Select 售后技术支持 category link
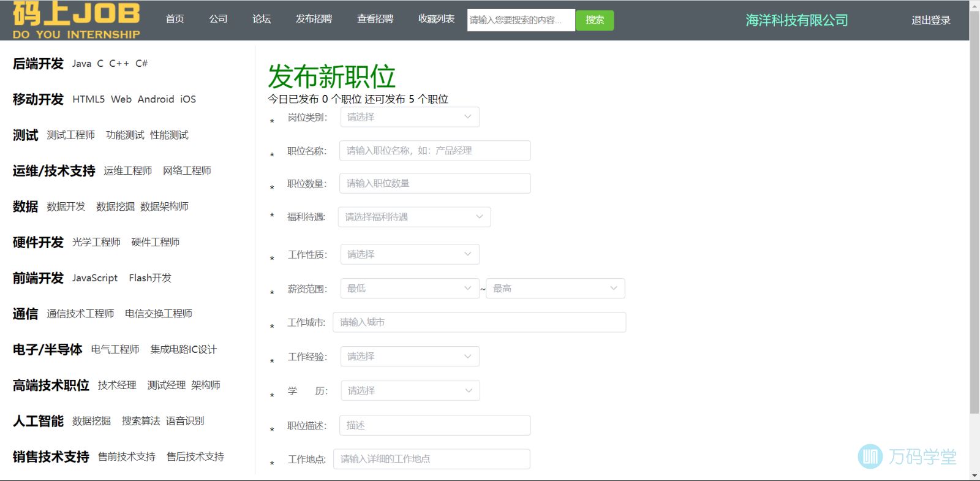Viewport: 980px width, 481px height. click(x=195, y=456)
